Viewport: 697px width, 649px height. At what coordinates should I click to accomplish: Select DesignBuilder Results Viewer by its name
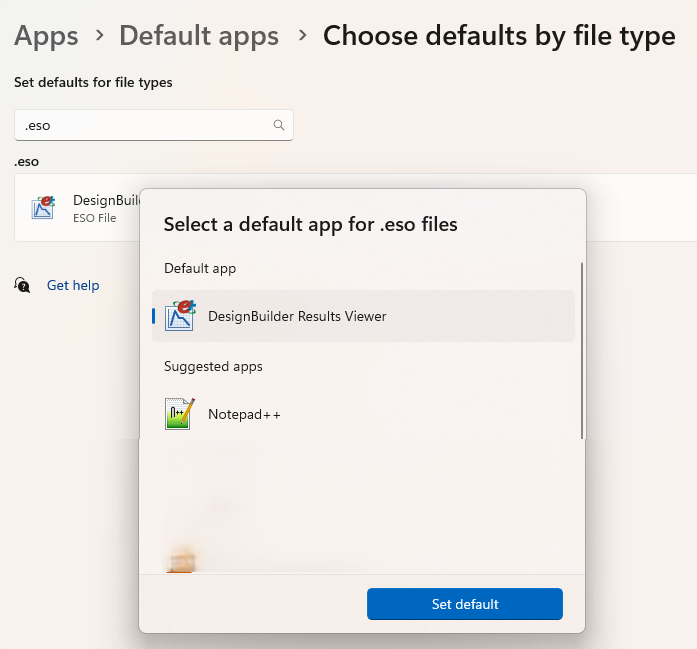click(297, 316)
